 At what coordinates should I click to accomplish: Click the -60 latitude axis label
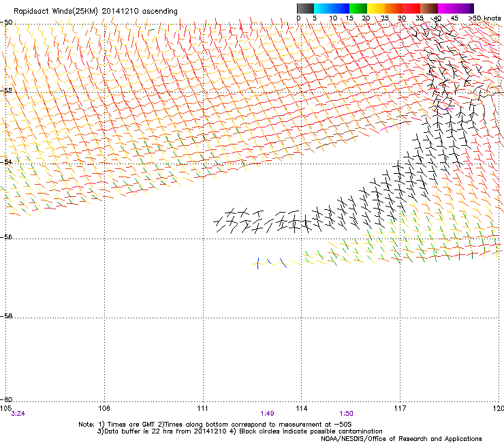[x=7, y=399]
